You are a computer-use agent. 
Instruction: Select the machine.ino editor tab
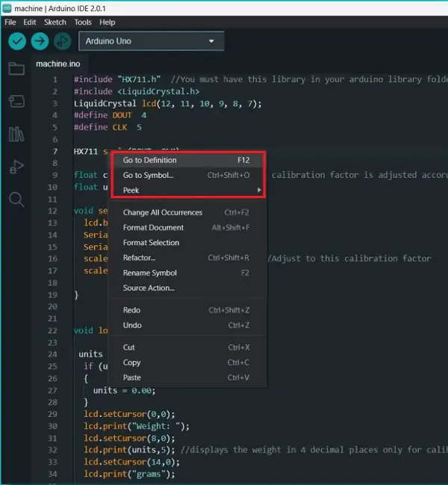(58, 64)
